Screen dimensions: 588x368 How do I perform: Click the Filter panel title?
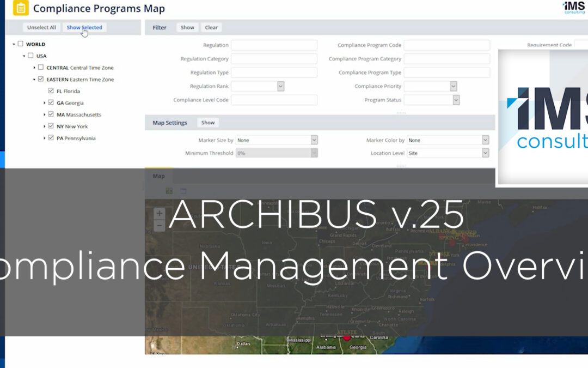160,27
